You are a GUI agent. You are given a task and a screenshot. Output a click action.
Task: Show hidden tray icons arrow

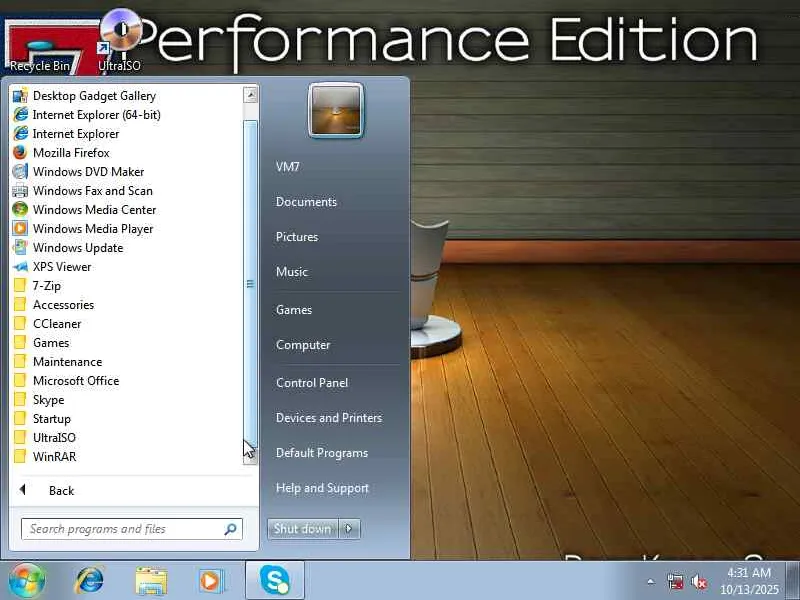(651, 582)
